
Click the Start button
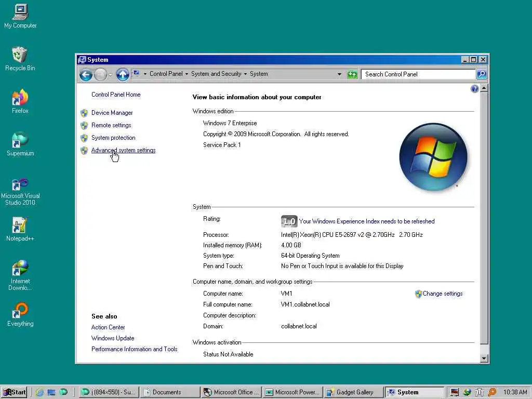click(15, 392)
